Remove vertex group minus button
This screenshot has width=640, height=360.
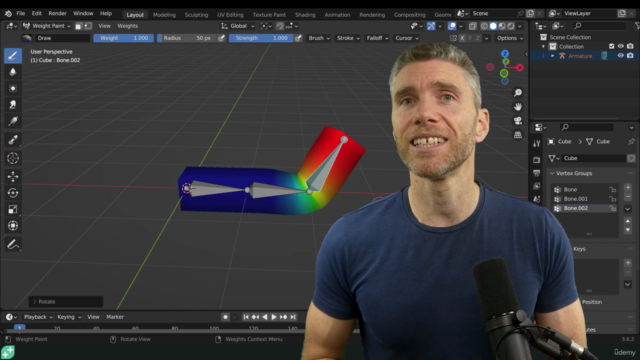pos(628,197)
